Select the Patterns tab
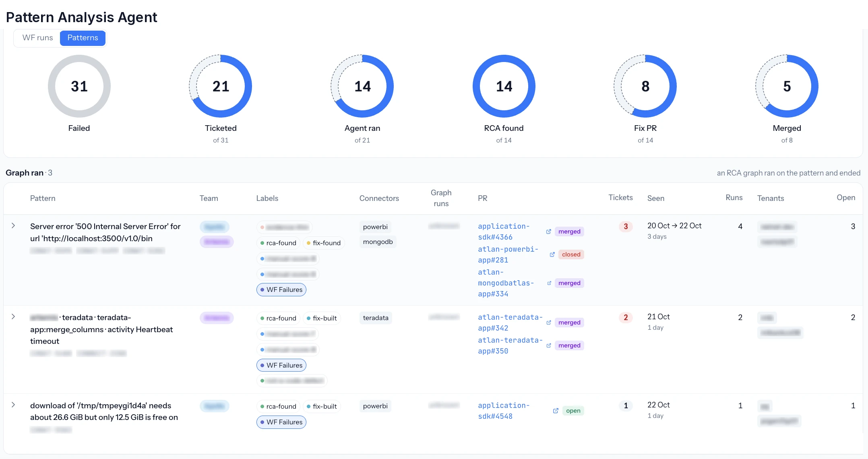The width and height of the screenshot is (868, 459). (x=83, y=38)
